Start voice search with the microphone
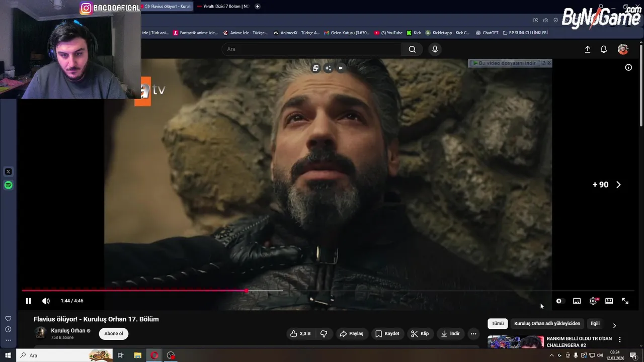 pos(435,49)
